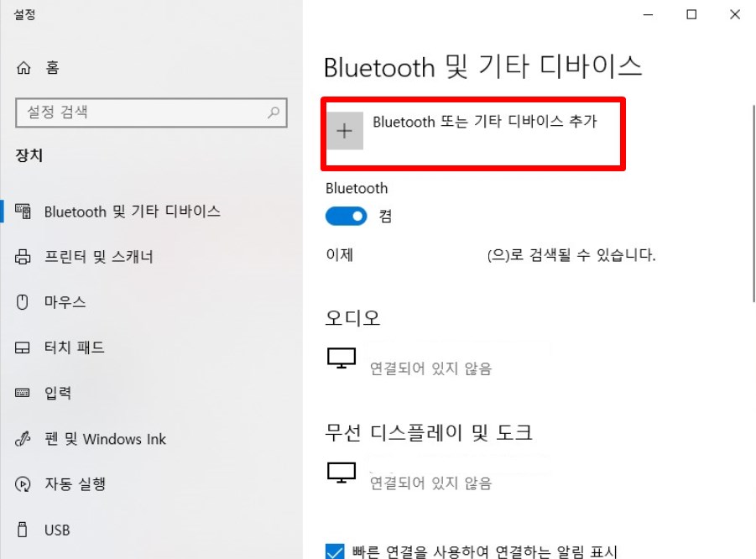Click the magnifier icon in search box
The image size is (756, 559).
tap(274, 112)
